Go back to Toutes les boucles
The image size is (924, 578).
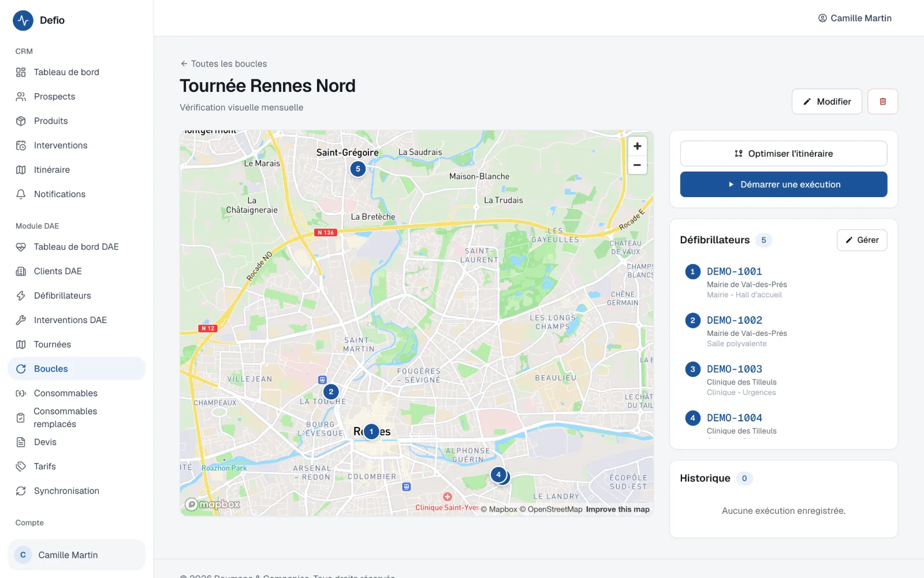coord(223,64)
